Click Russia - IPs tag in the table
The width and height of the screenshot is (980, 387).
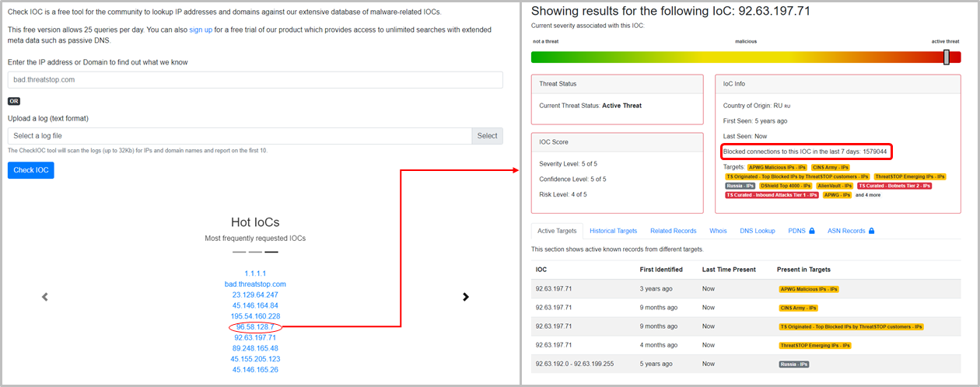tap(793, 364)
